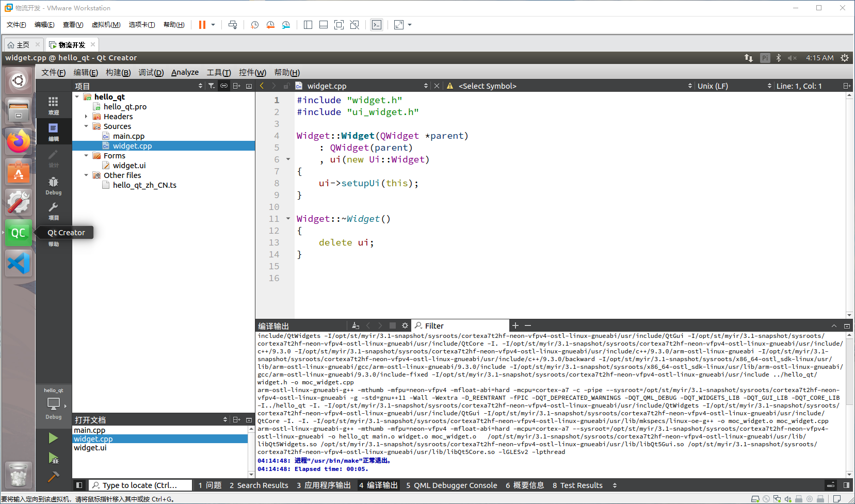
Task: Toggle the left sidebar visibility button
Action: (79, 485)
